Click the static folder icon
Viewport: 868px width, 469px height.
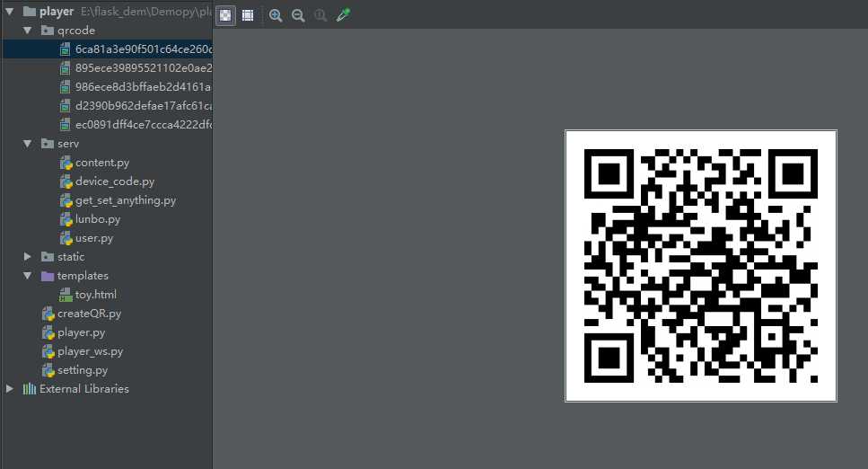coord(48,257)
